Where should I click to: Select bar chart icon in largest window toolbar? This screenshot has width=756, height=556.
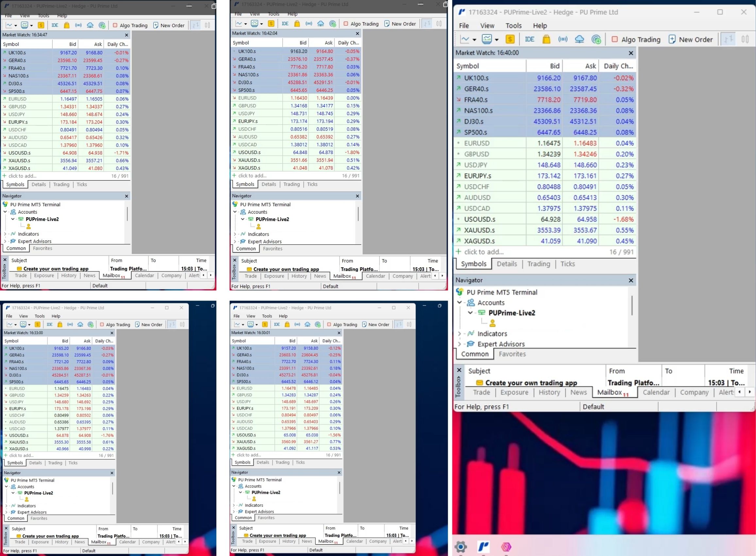tap(729, 39)
